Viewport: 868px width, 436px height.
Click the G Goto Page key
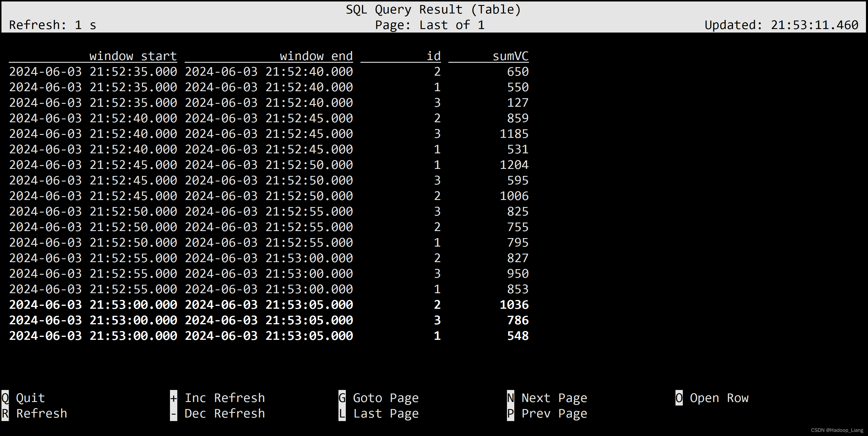point(342,398)
